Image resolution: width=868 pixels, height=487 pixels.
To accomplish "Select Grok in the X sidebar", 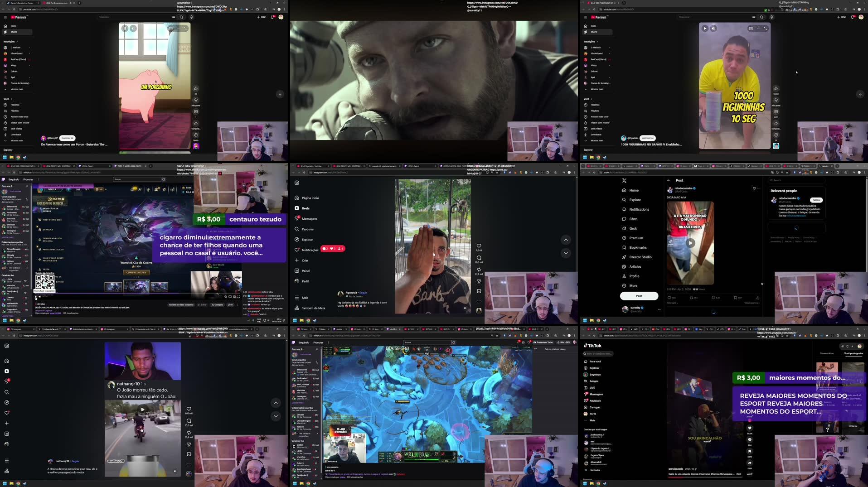I will click(x=632, y=228).
